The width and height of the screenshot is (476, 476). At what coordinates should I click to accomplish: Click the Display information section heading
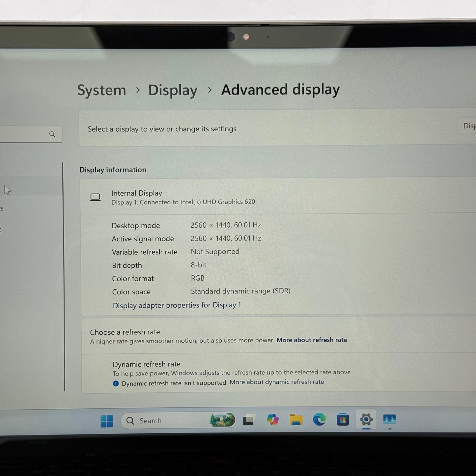[x=113, y=170]
